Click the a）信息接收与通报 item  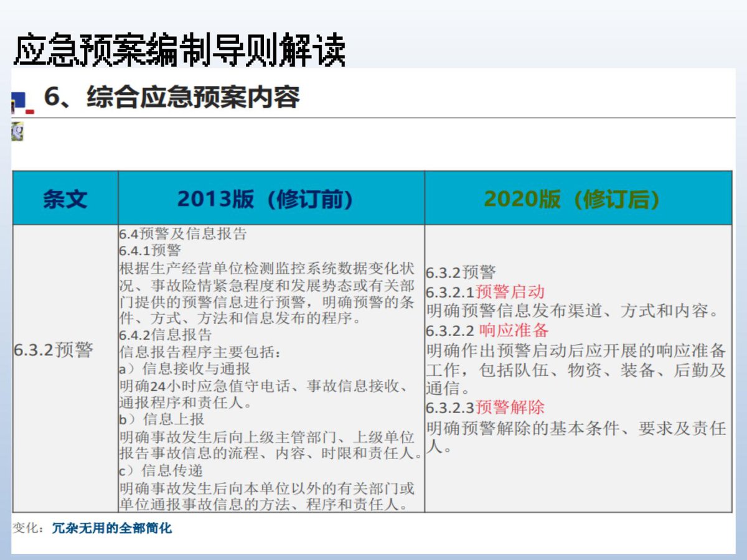click(x=185, y=369)
